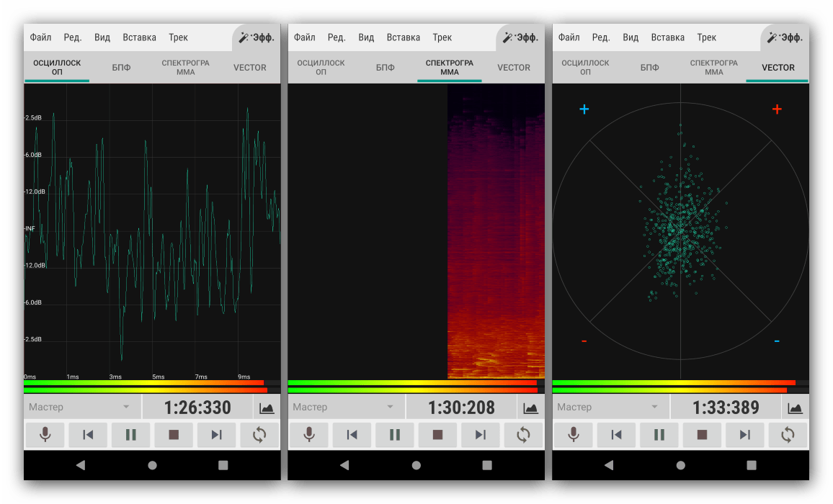Toggle the loop icon on the oscilloscope screen
The height and width of the screenshot is (504, 833).
click(259, 435)
